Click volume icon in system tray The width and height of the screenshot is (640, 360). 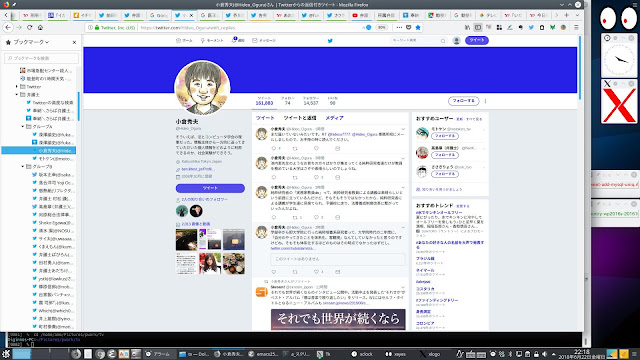pyautogui.click(x=544, y=354)
